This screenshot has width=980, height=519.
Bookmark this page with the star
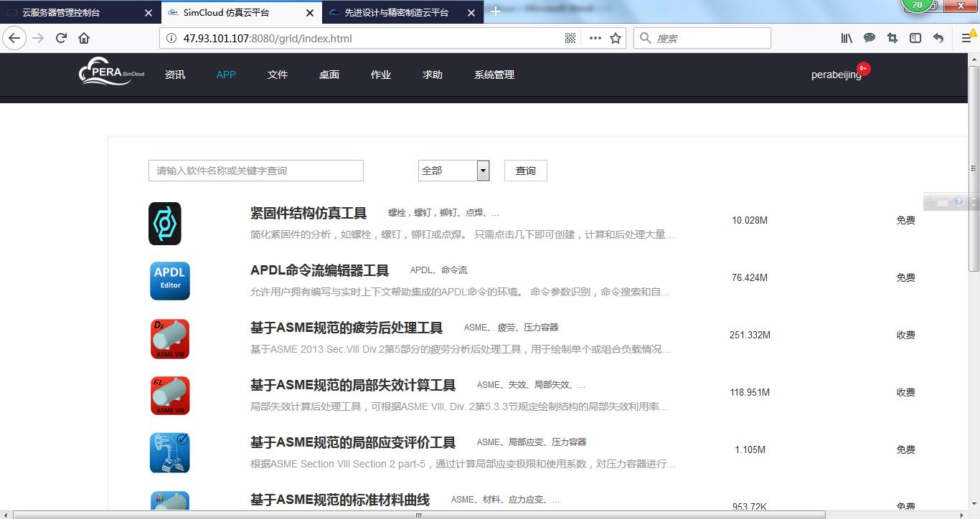(x=616, y=38)
